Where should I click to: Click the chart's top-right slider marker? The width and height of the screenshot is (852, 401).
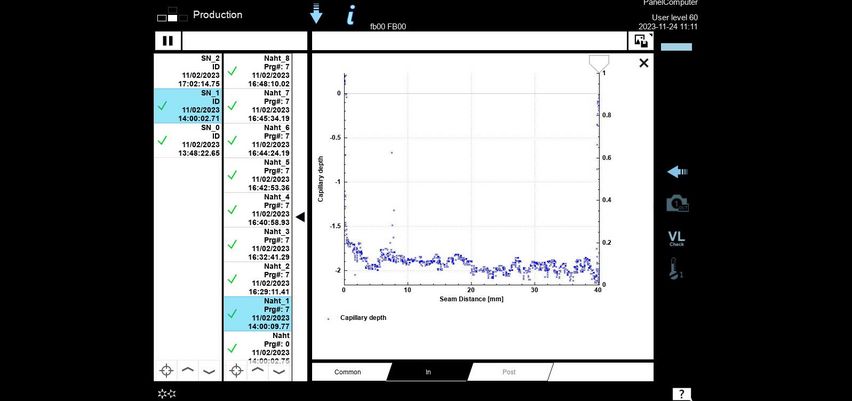click(x=598, y=63)
